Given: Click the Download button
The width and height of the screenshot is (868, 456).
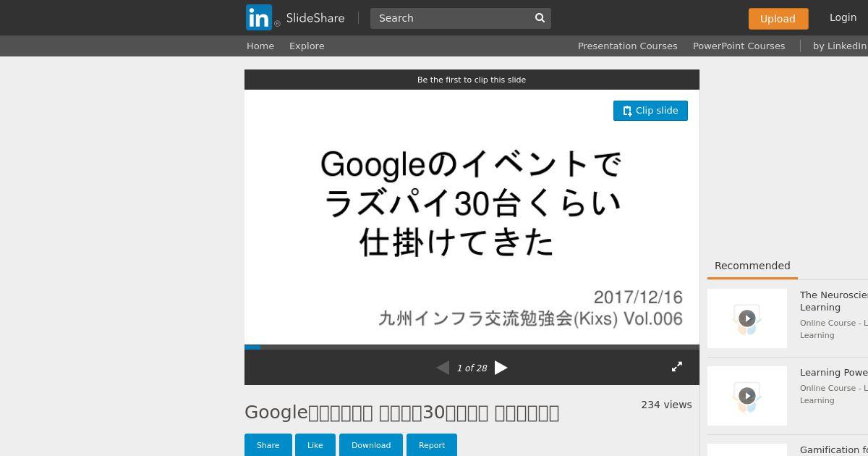Looking at the screenshot, I should (x=371, y=445).
